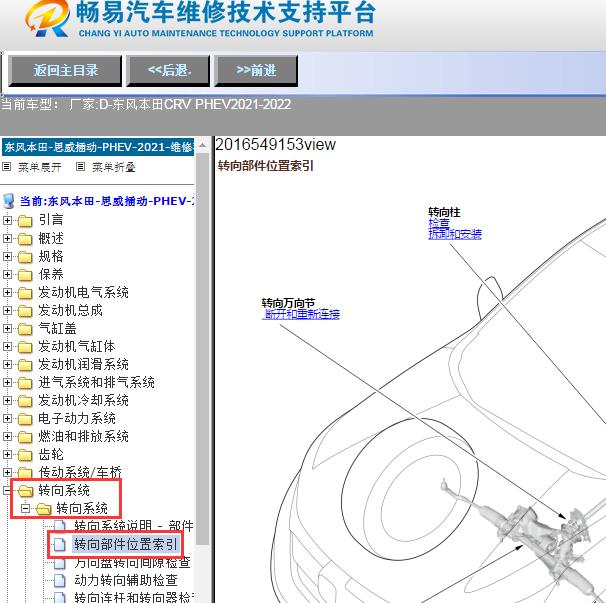606x603 pixels.
Task: Click the 气缸盖 folder icon
Action: 25,329
